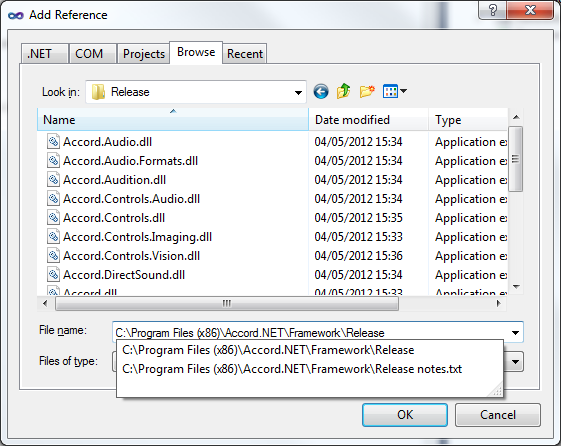Expand the Look in Release dropdown
The image size is (561, 446).
tap(298, 92)
